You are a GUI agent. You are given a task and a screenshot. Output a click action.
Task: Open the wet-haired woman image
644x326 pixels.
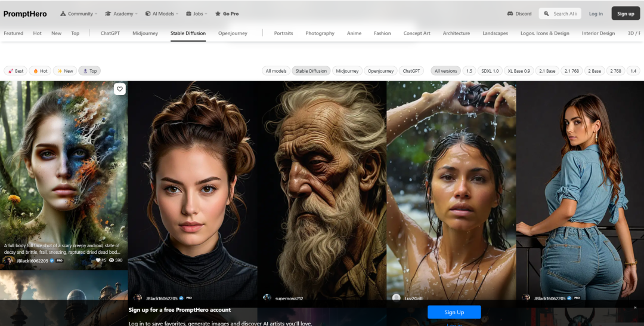point(451,189)
